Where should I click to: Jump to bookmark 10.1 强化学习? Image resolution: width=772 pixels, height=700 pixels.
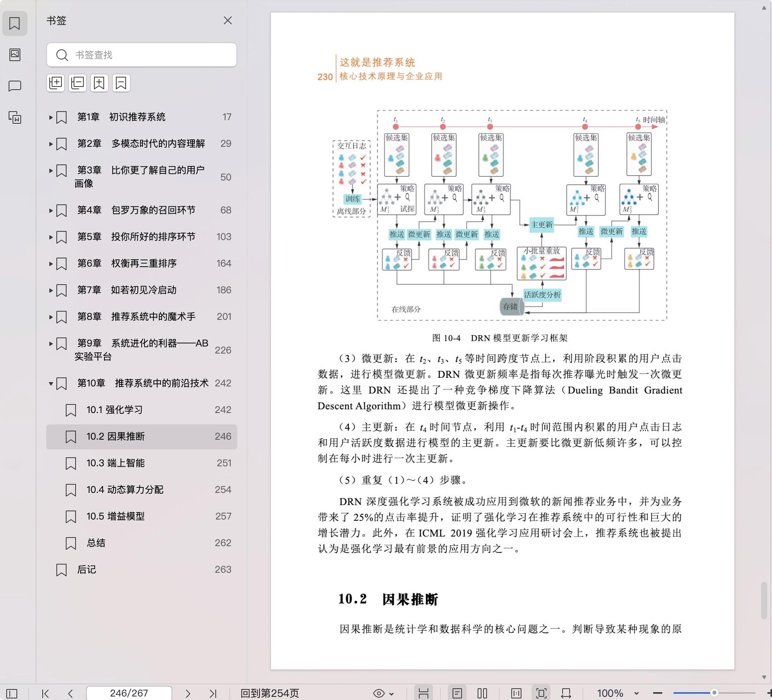click(142, 410)
